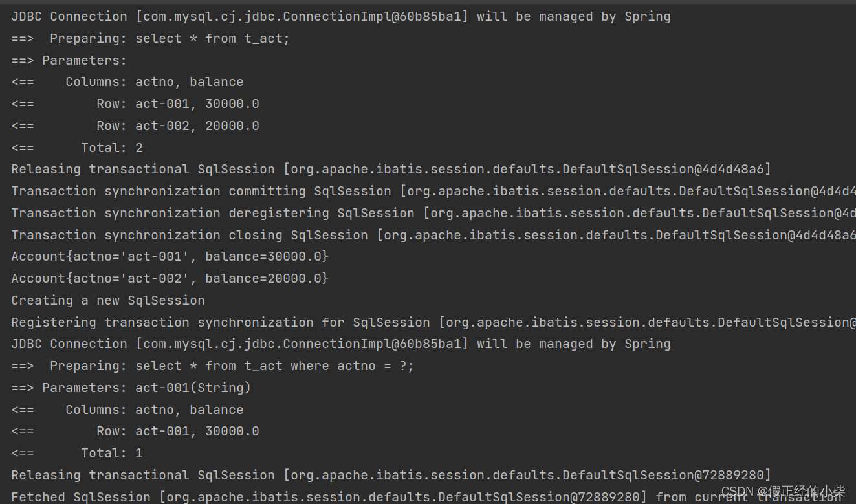Screen dimensions: 856x504
Task: Click the Registering transaction synchronization line
Action: 433,323
